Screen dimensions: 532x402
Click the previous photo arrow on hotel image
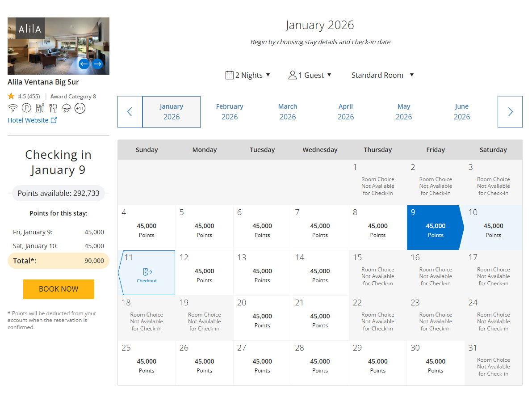84,64
